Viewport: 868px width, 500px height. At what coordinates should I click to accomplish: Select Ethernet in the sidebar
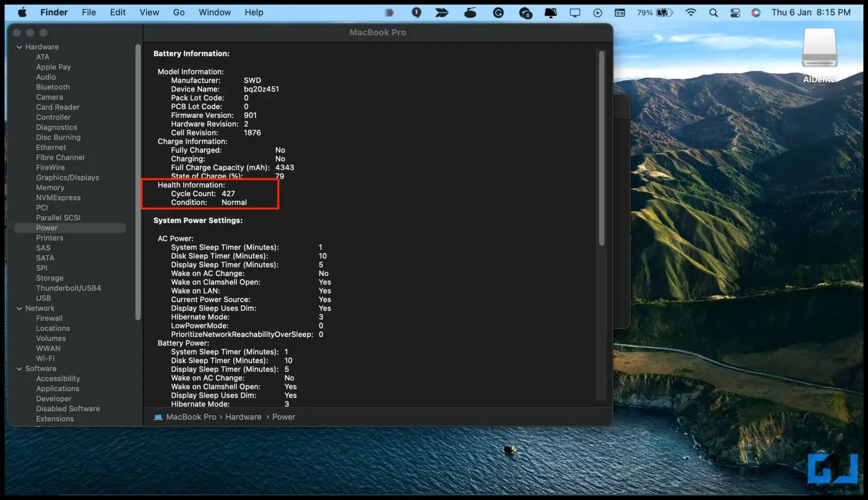pyautogui.click(x=51, y=148)
